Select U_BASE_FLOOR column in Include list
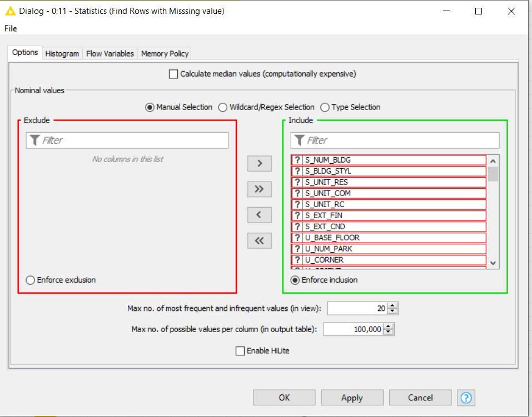The image size is (532, 417). click(x=389, y=238)
